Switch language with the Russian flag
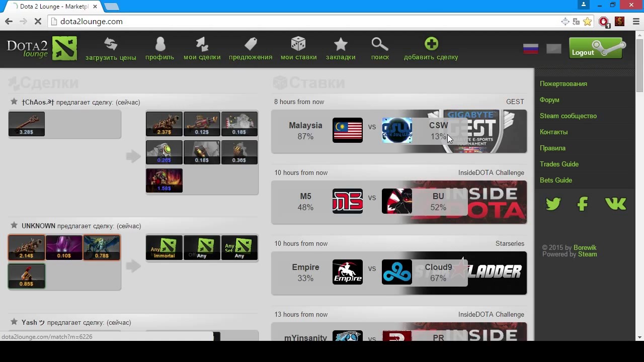 tap(531, 49)
